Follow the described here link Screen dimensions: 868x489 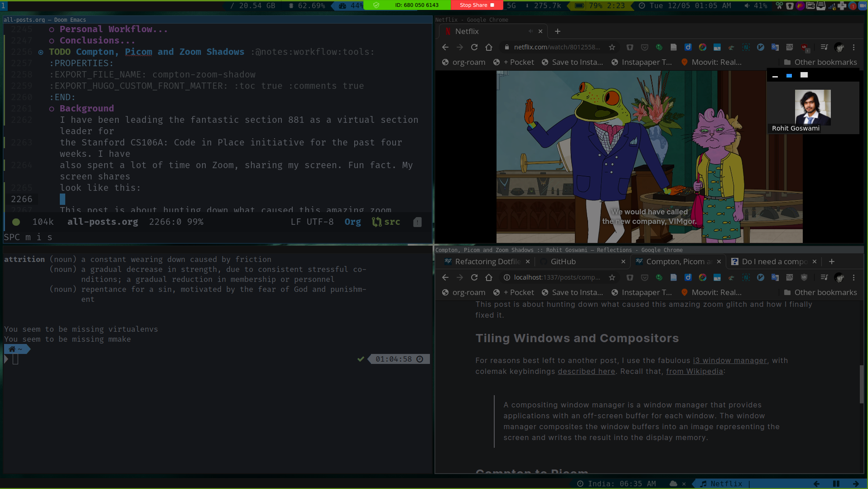[x=586, y=371]
